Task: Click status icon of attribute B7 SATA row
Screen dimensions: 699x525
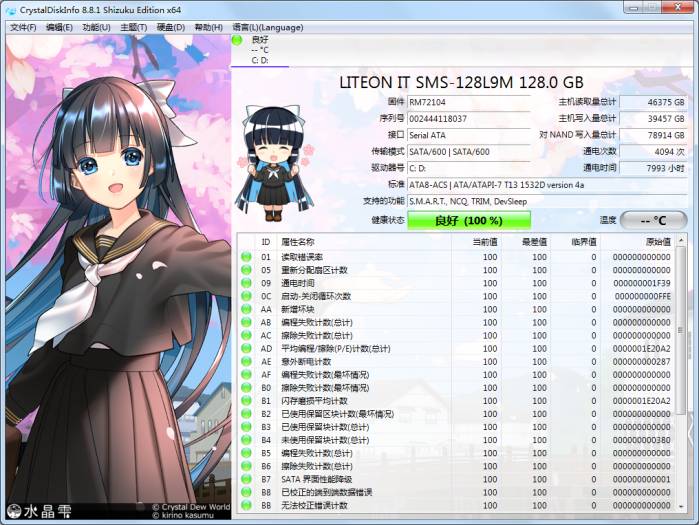Action: [x=246, y=479]
